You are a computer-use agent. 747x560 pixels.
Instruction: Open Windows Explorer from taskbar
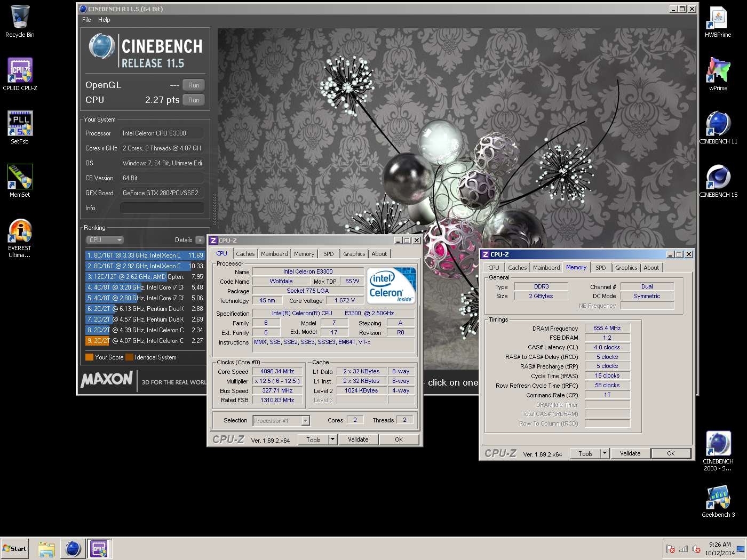(x=46, y=549)
